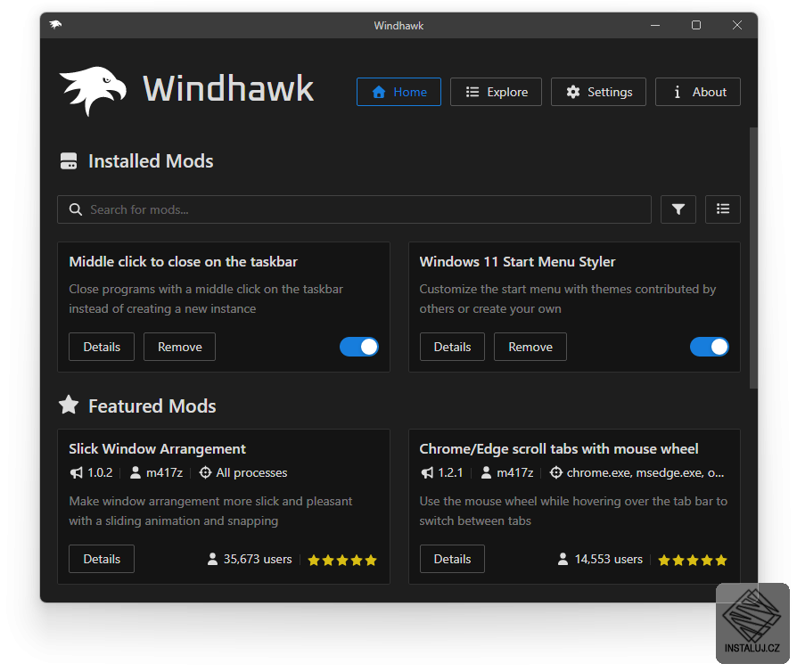
Task: Click the filter funnel icon button
Action: [x=678, y=209]
